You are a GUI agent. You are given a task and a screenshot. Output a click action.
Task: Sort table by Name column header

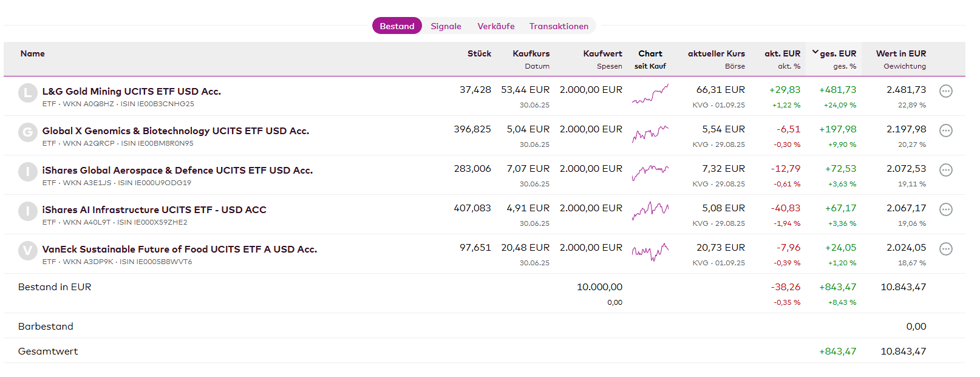33,53
